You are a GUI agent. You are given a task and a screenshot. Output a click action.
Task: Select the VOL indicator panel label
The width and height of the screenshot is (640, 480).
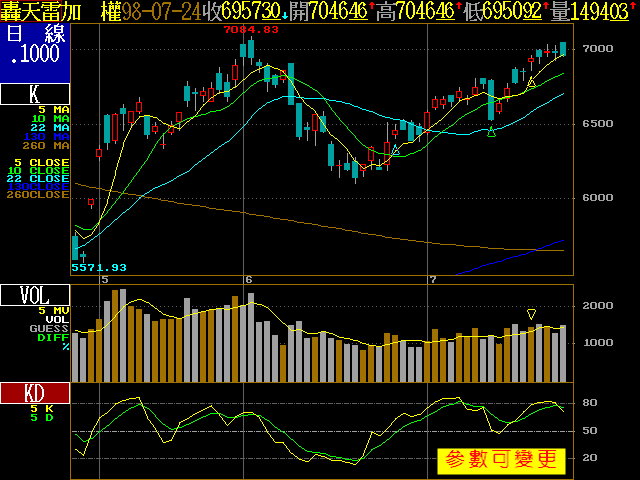(35, 295)
